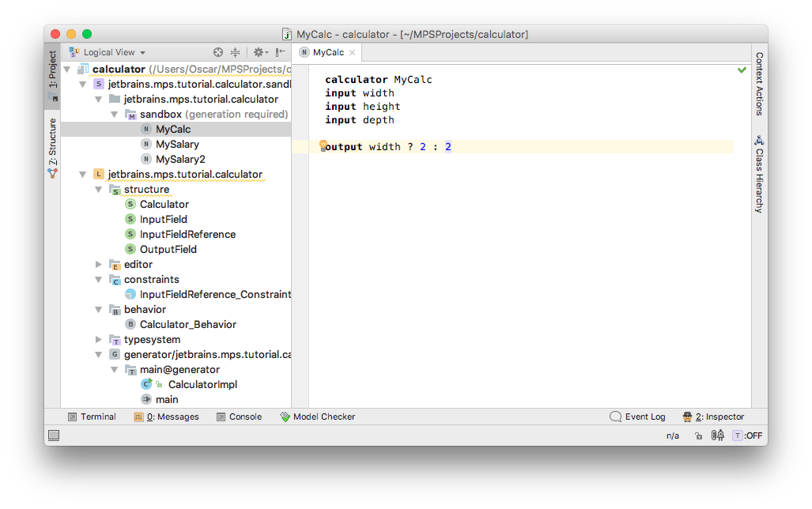Viewport: 812px width, 509px height.
Task: Open the project panel gear settings
Action: 258,52
